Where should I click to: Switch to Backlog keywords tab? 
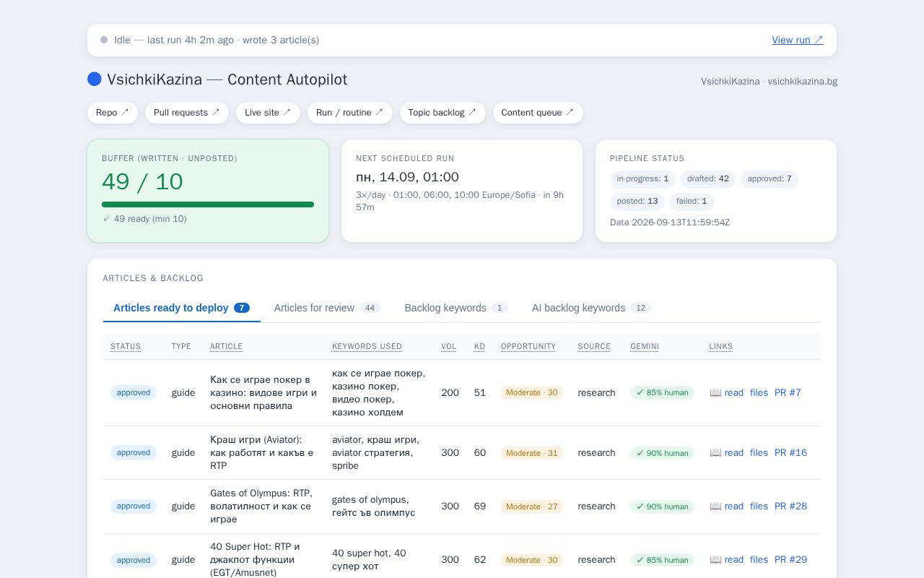(x=456, y=308)
